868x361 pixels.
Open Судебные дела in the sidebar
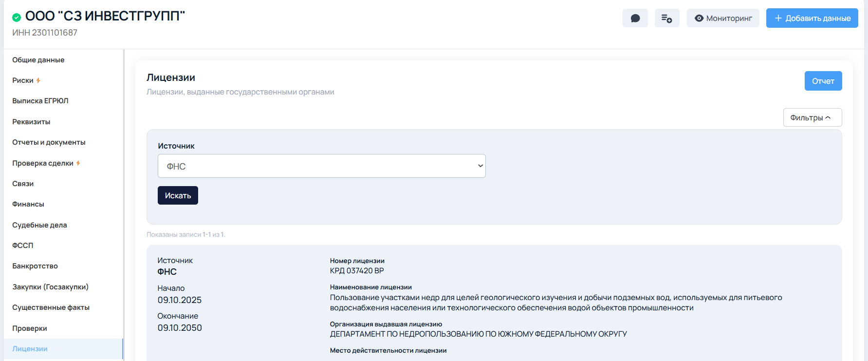(39, 225)
